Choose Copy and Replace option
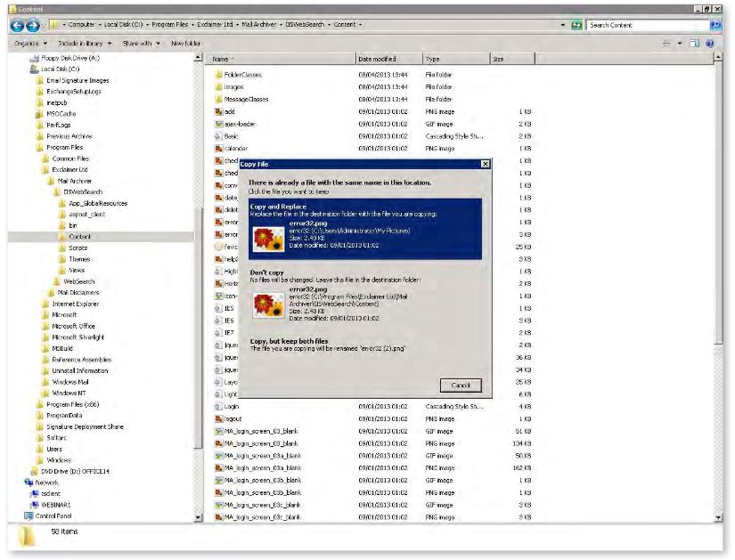 tap(364, 229)
